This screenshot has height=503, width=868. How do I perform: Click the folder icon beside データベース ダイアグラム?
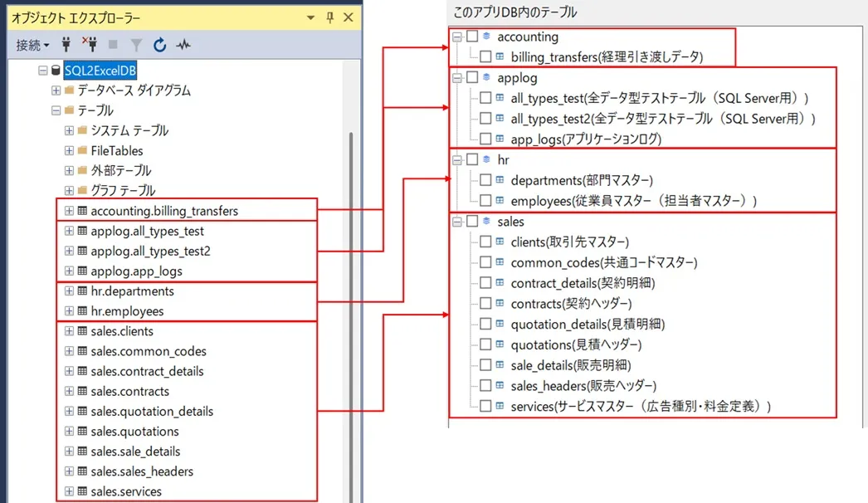point(69,90)
